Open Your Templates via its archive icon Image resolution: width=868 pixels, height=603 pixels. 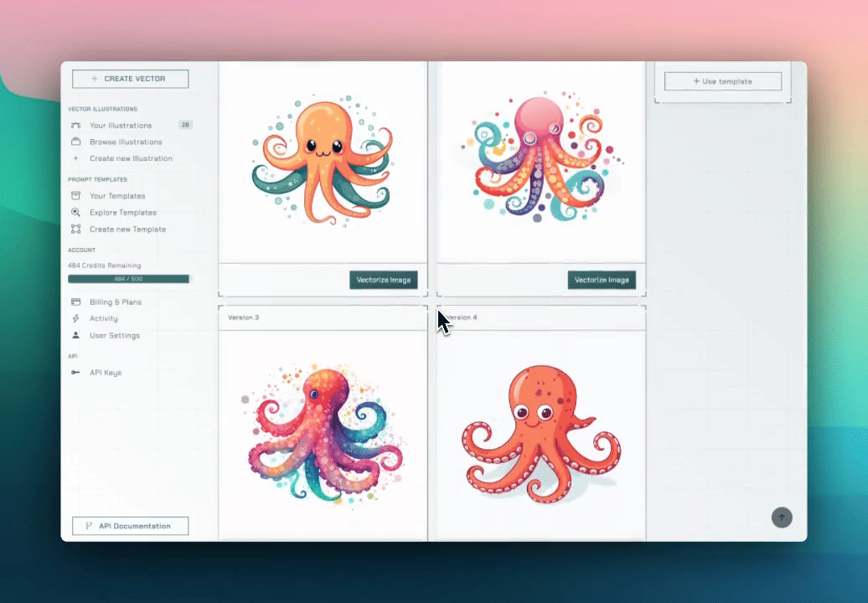[75, 196]
